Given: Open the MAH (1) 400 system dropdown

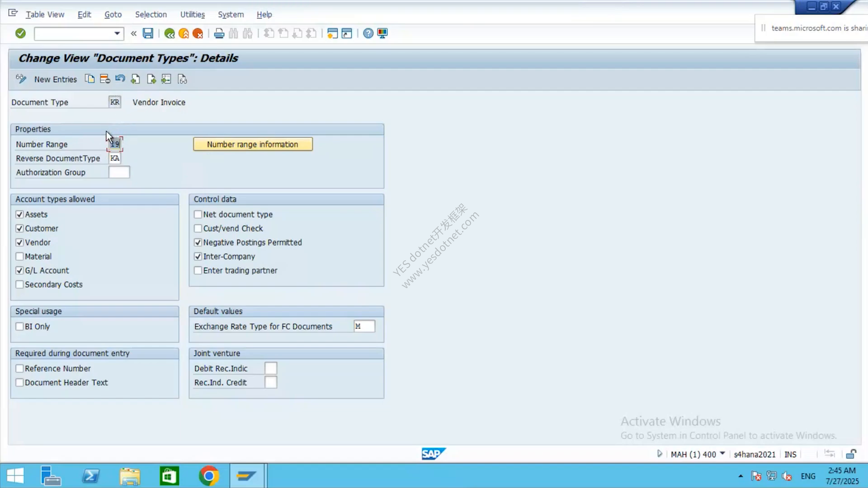Looking at the screenshot, I should pos(722,454).
